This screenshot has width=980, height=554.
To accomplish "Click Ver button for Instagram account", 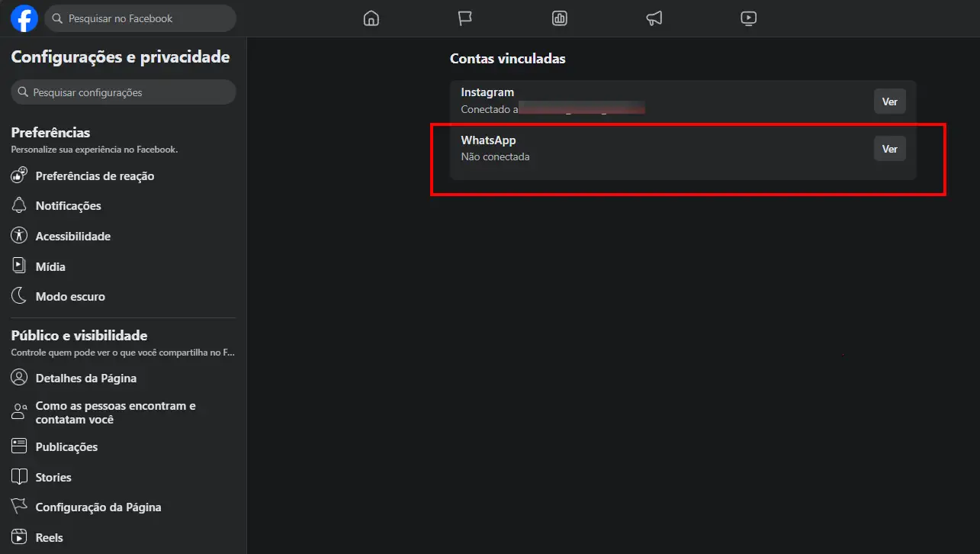I will 890,101.
